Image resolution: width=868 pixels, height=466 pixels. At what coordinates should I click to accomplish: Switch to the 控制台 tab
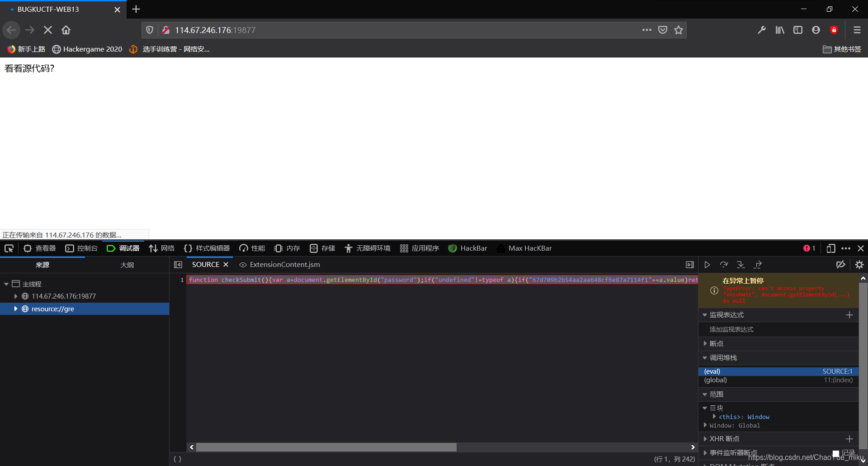[82, 248]
